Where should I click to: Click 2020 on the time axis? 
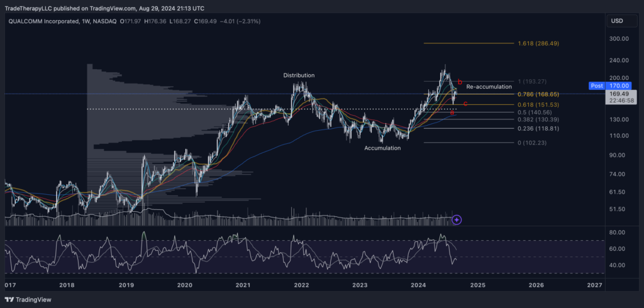pyautogui.click(x=184, y=285)
